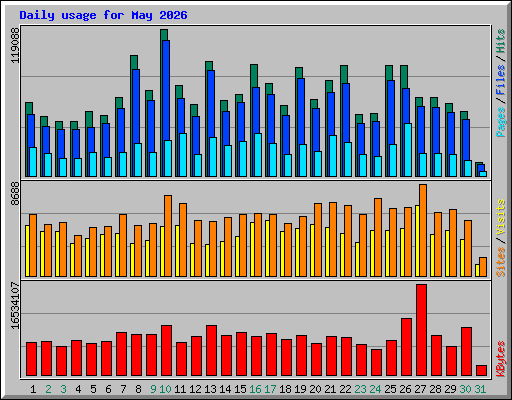Select day label 5 on the x-axis
Viewport: 512px width, 400px height.
(x=93, y=389)
